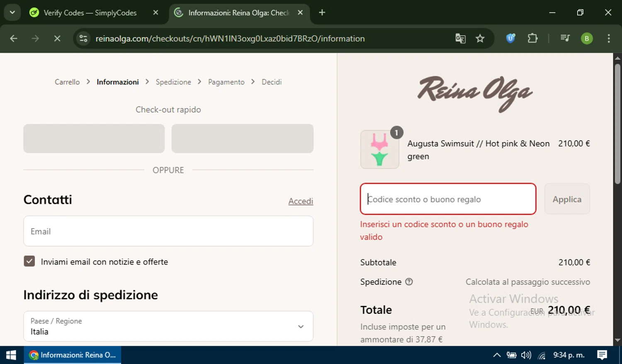622x364 pixels.
Task: Open the tab search dropdown arrow
Action: [x=12, y=12]
